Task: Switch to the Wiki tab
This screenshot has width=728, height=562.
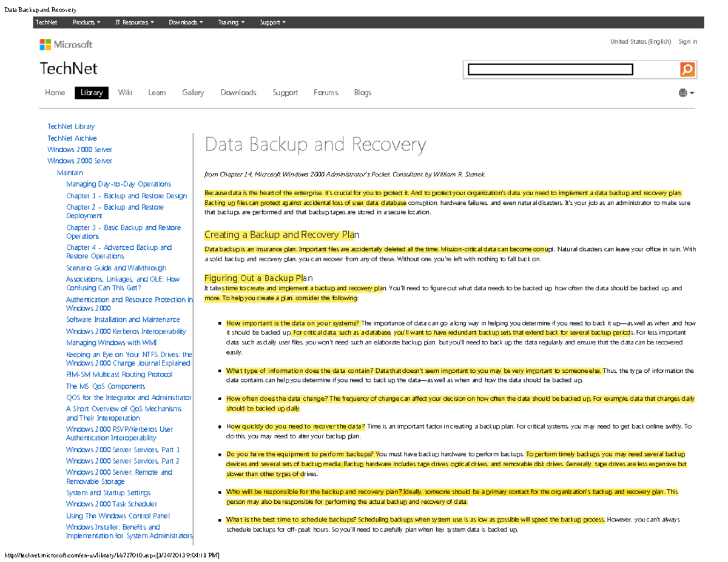Action: 125,92
